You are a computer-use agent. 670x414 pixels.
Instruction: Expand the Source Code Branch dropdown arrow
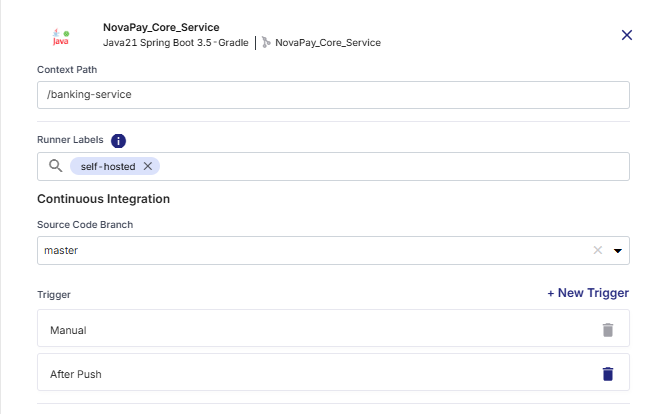(617, 251)
